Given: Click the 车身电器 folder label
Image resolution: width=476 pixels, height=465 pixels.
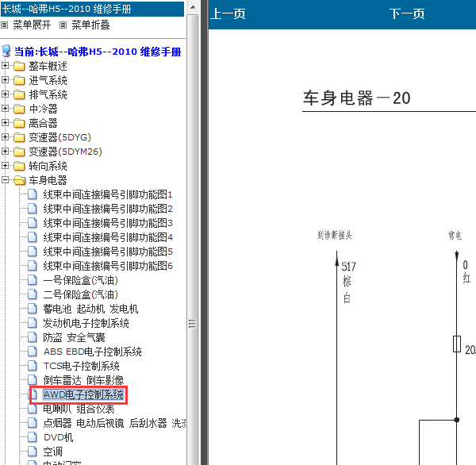Looking at the screenshot, I should (x=48, y=180).
